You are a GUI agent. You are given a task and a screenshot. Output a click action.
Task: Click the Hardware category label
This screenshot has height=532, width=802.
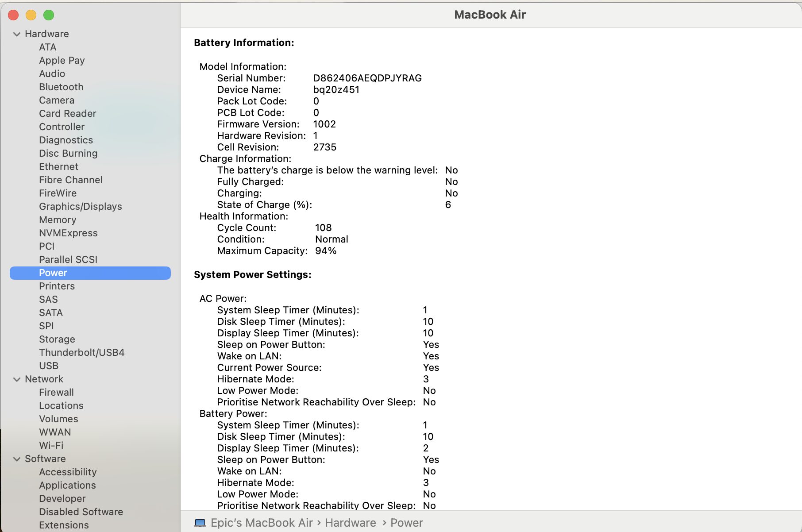(47, 34)
